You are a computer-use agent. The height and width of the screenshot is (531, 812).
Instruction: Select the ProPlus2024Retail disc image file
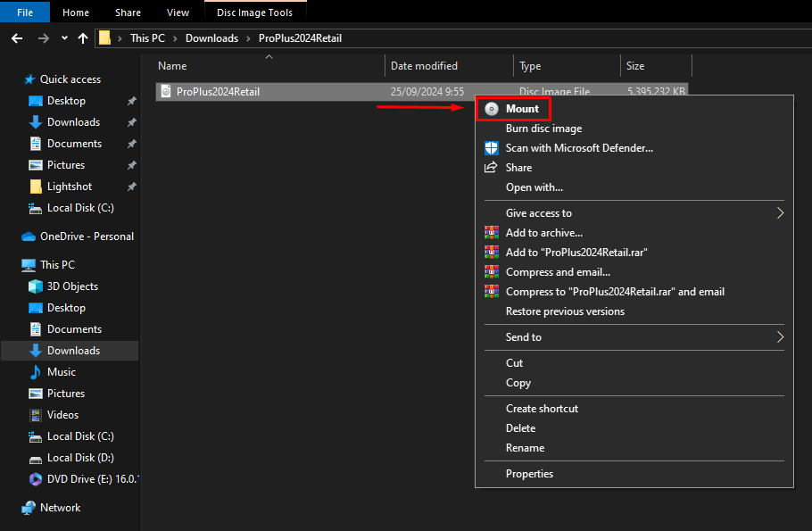(218, 92)
